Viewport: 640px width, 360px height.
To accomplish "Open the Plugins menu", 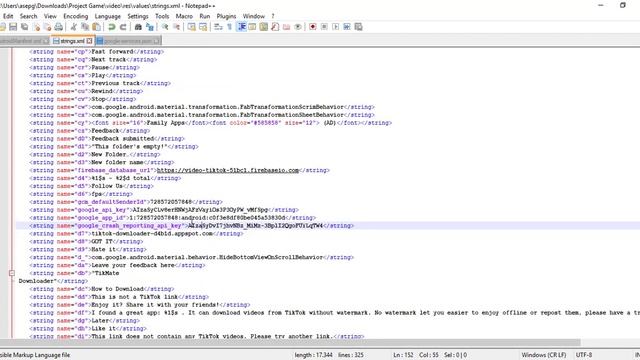I will tap(227, 16).
